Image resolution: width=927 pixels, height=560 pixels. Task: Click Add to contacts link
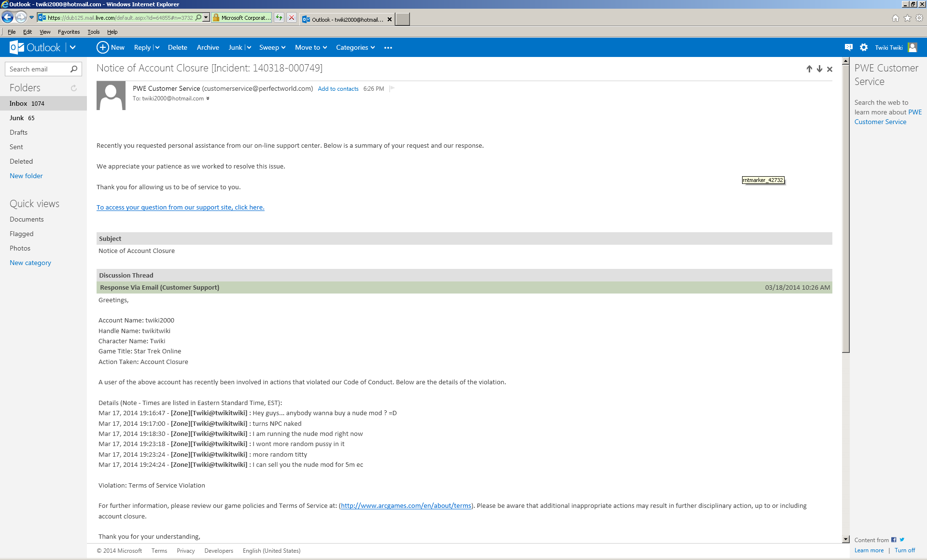[338, 89]
